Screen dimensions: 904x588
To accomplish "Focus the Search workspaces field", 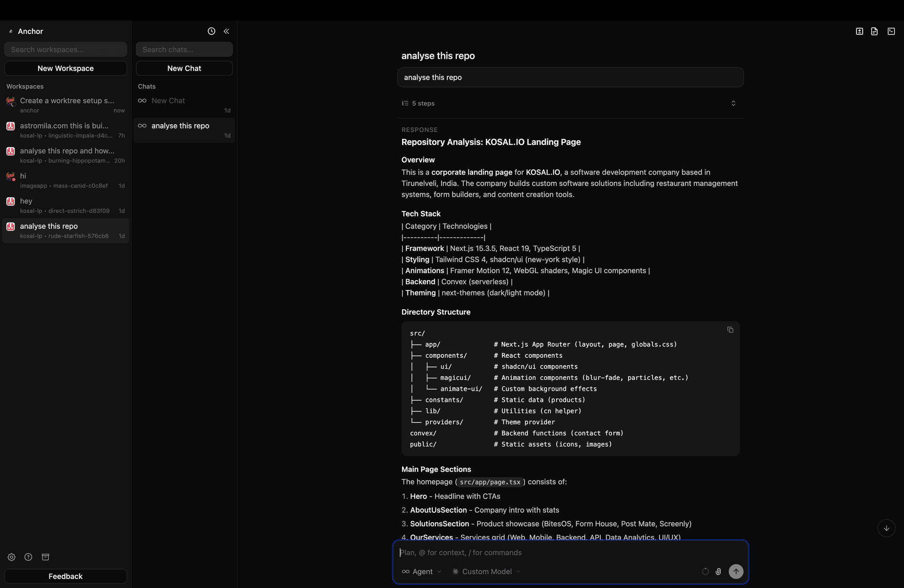I will 65,49.
